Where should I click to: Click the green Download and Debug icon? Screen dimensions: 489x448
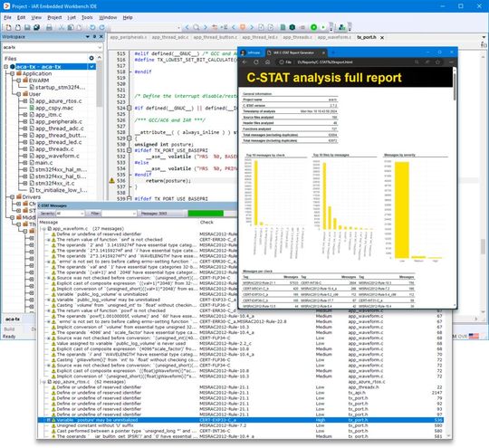pos(313,27)
